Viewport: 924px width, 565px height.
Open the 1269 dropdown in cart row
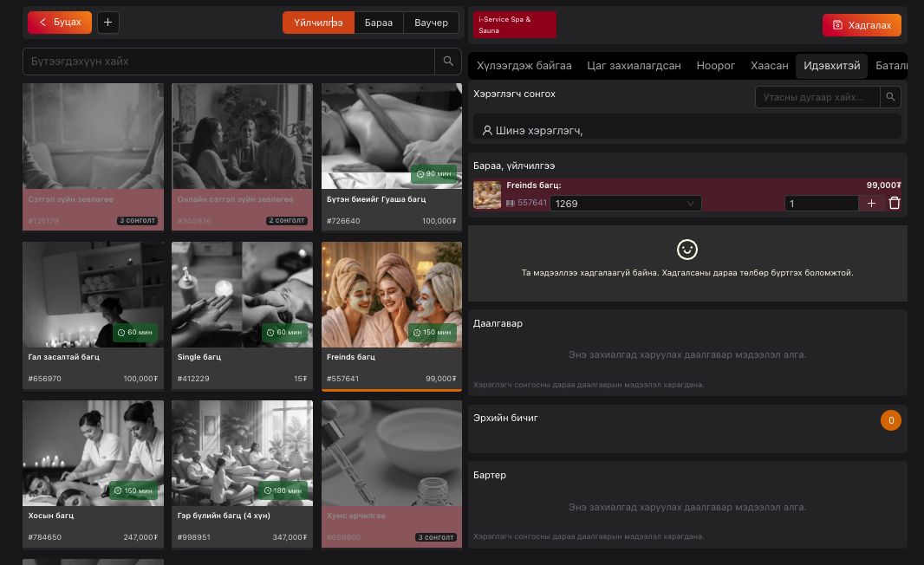coord(625,203)
